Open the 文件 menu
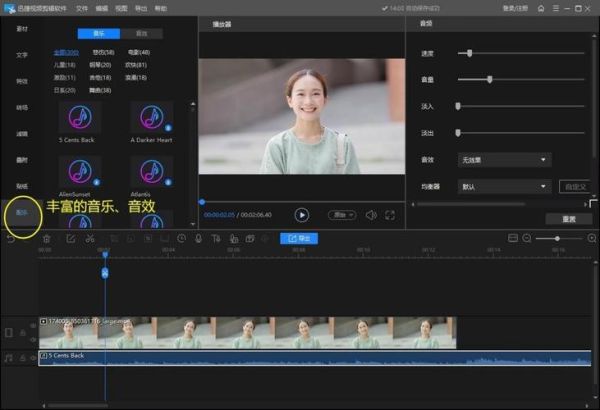 click(x=82, y=7)
